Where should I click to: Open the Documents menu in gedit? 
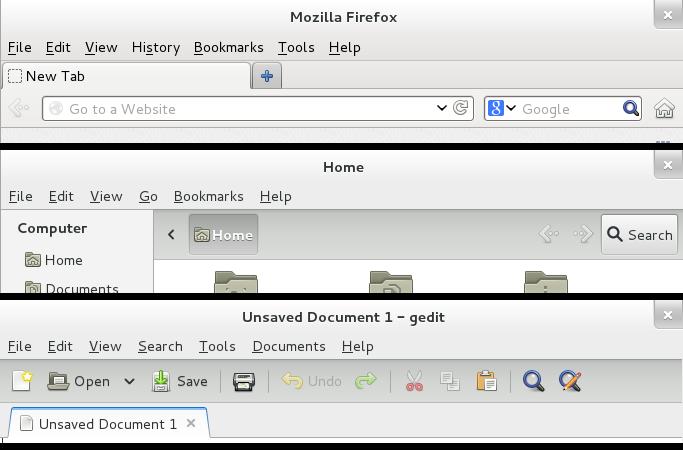pos(289,346)
